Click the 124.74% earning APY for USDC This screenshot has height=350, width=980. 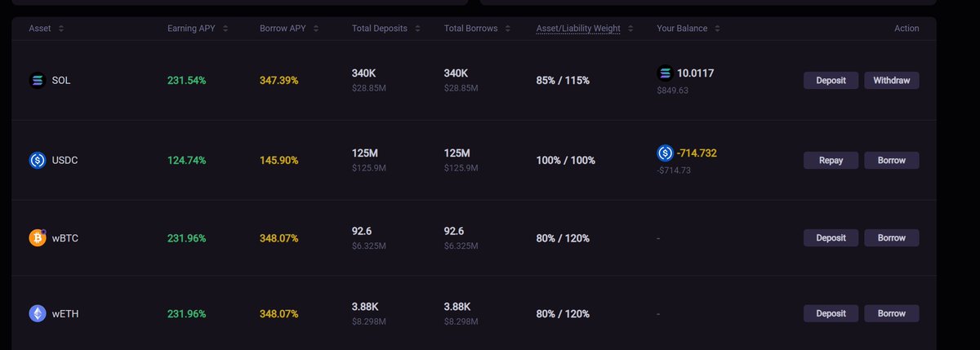tap(187, 161)
